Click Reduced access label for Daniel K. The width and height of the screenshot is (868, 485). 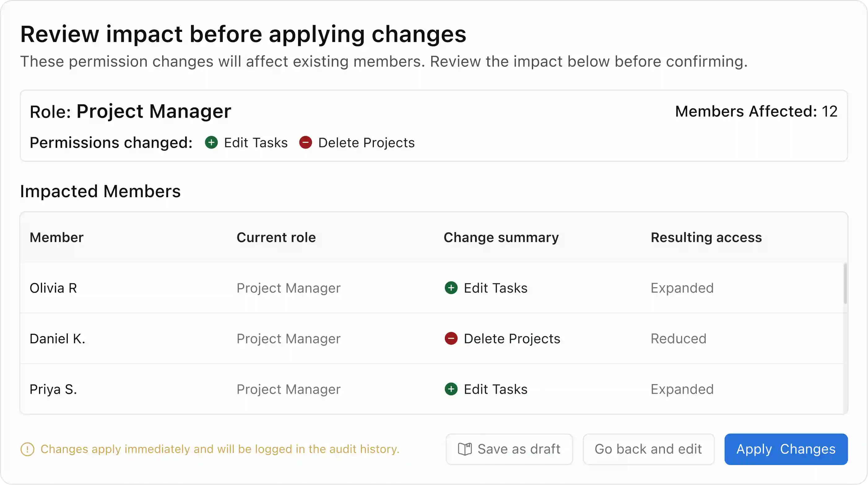[x=678, y=339]
